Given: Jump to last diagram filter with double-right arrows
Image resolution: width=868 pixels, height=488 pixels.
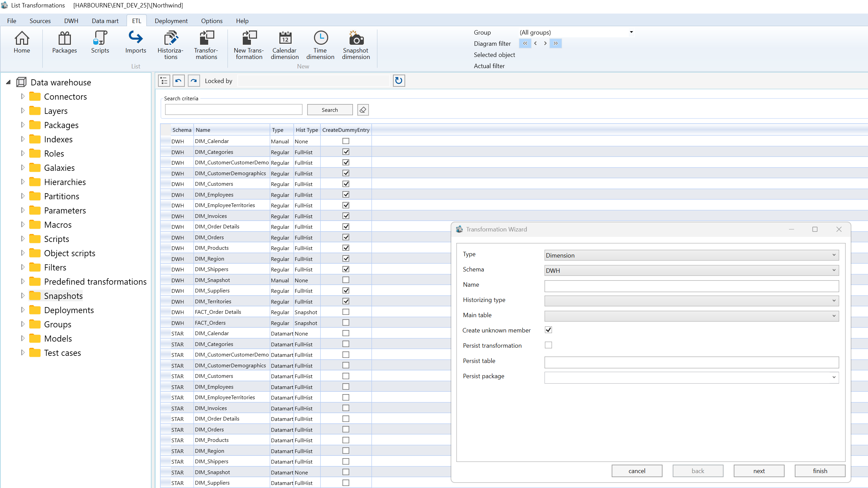Looking at the screenshot, I should click(x=556, y=43).
